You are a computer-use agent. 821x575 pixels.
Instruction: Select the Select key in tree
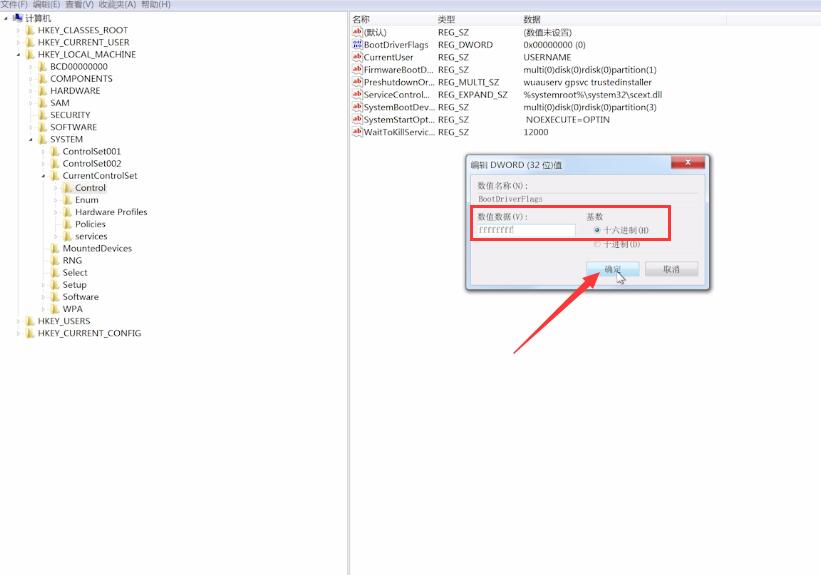click(x=75, y=272)
